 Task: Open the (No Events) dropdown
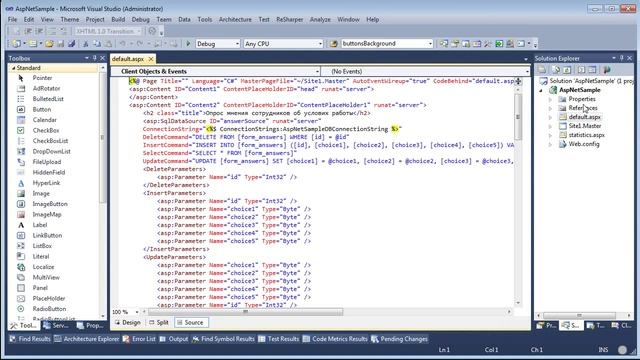[x=425, y=71]
